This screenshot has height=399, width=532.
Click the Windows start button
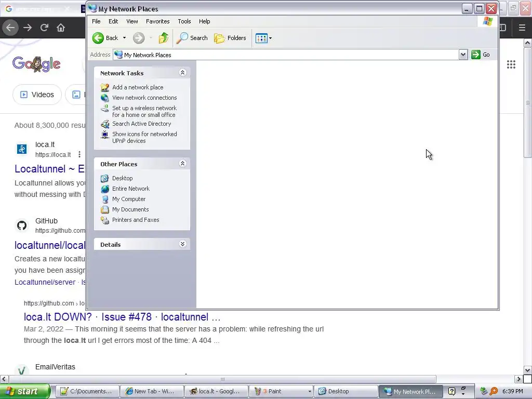25,392
